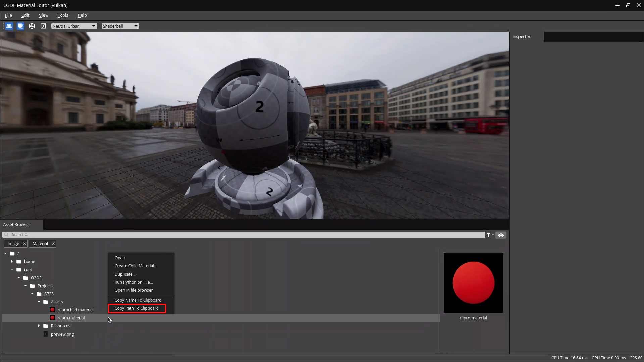This screenshot has height=362, width=644.
Task: Click the red sphere icon of reprochild.material
Action: (x=52, y=310)
